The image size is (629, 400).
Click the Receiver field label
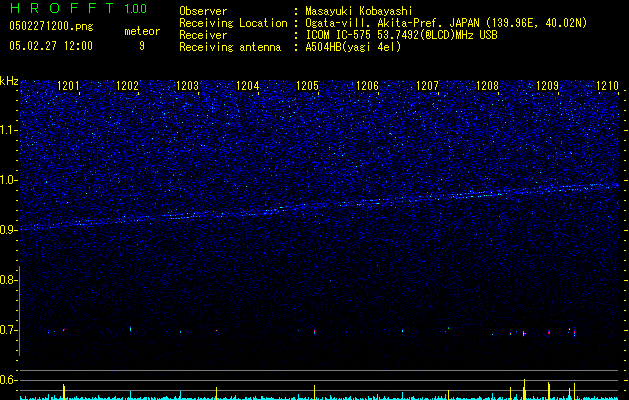(203, 35)
